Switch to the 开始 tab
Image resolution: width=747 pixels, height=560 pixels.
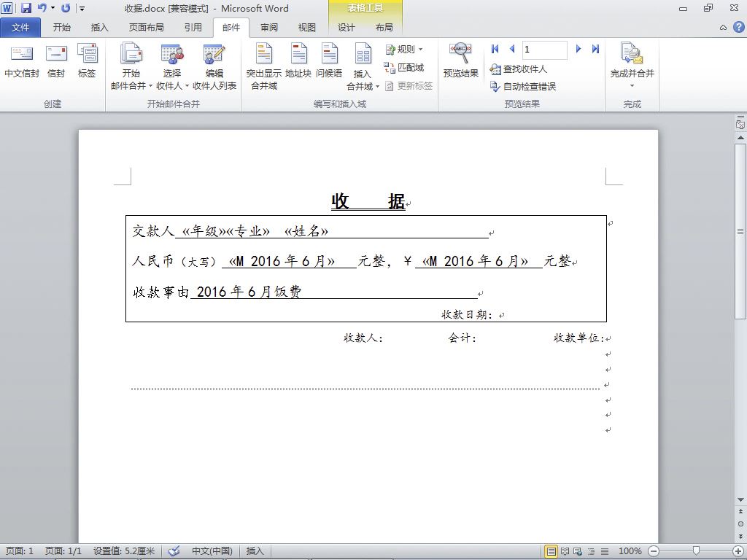pos(62,28)
